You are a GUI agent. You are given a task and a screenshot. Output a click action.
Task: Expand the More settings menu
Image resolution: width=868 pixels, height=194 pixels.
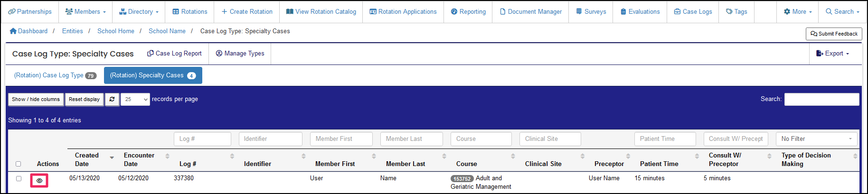click(x=798, y=11)
